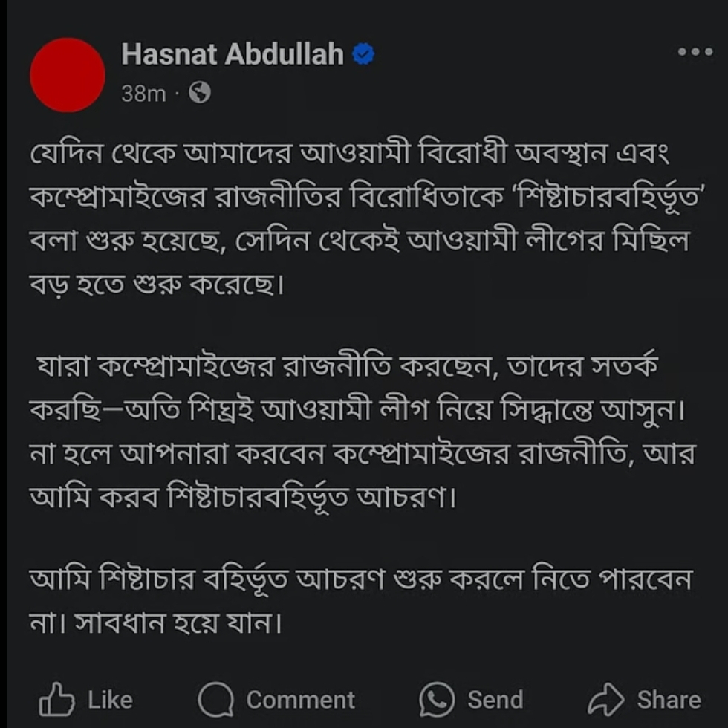The height and width of the screenshot is (728, 728).
Task: Click the speech bubble Comment icon
Action: coord(216,700)
